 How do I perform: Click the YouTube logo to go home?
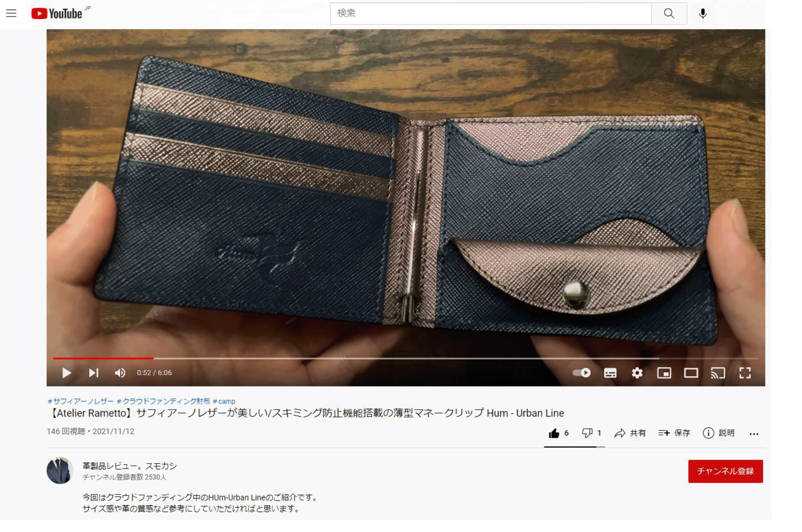pyautogui.click(x=57, y=13)
